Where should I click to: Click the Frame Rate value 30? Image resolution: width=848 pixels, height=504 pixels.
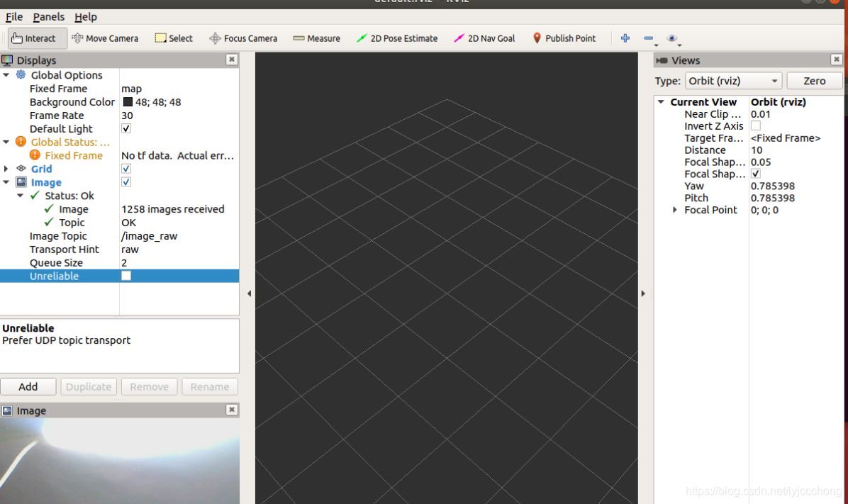coord(127,115)
